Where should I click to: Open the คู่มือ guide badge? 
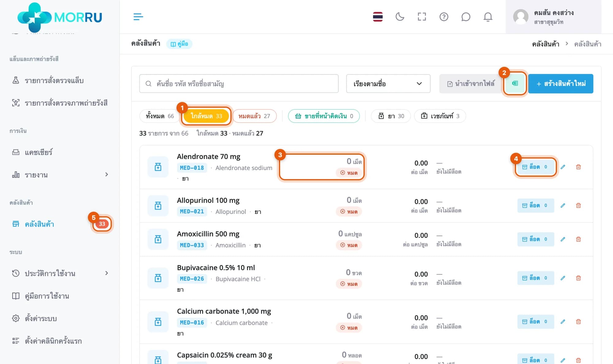179,44
